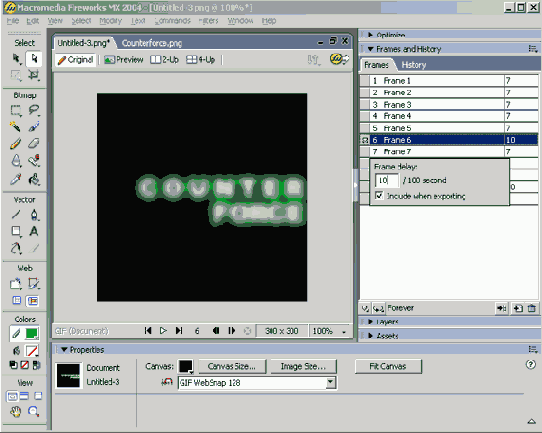542x433 pixels.
Task: Select the Eraser tool
Action: (34, 143)
